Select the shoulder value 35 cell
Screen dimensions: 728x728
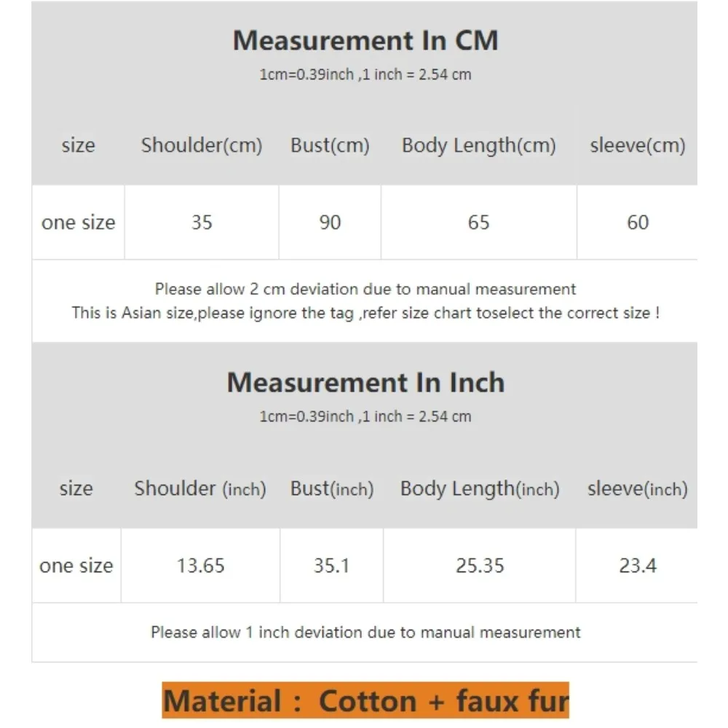(x=202, y=222)
